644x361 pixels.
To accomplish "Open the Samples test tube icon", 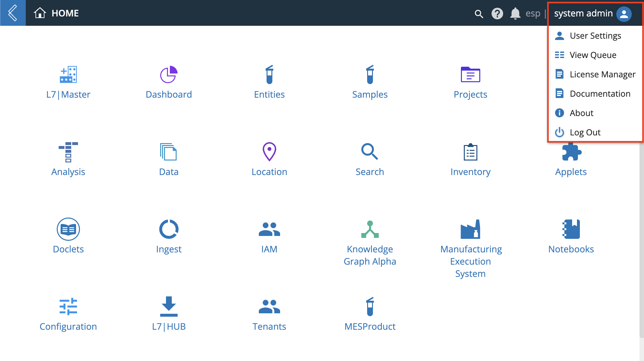I will pyautogui.click(x=370, y=74).
